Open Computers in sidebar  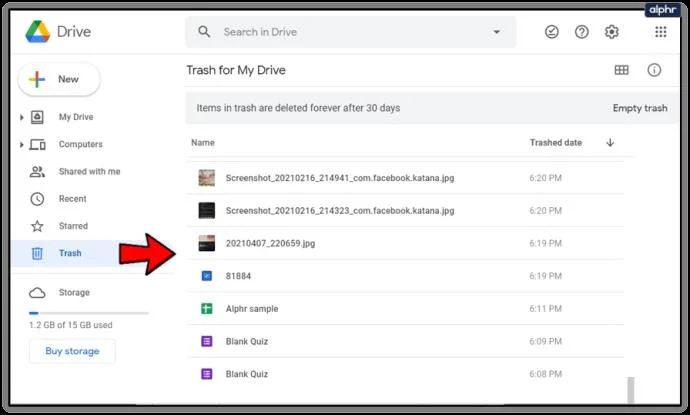click(x=81, y=144)
